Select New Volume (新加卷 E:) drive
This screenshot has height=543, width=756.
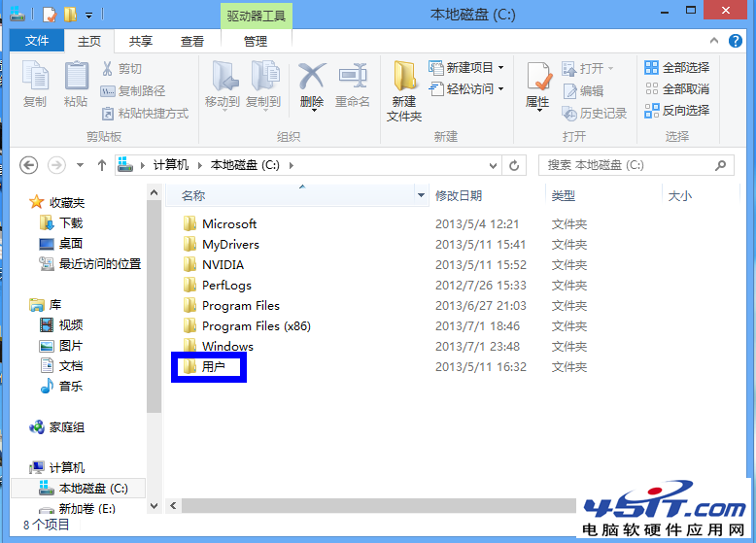77,508
